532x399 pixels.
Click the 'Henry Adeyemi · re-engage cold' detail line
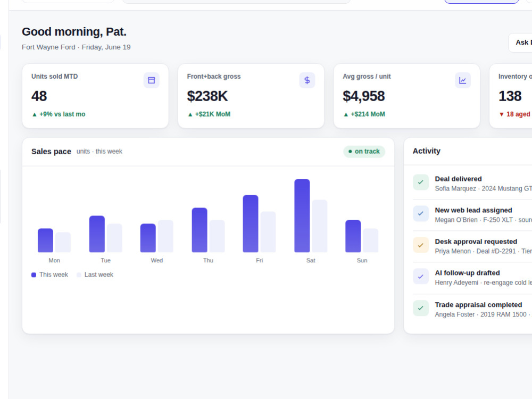click(484, 282)
